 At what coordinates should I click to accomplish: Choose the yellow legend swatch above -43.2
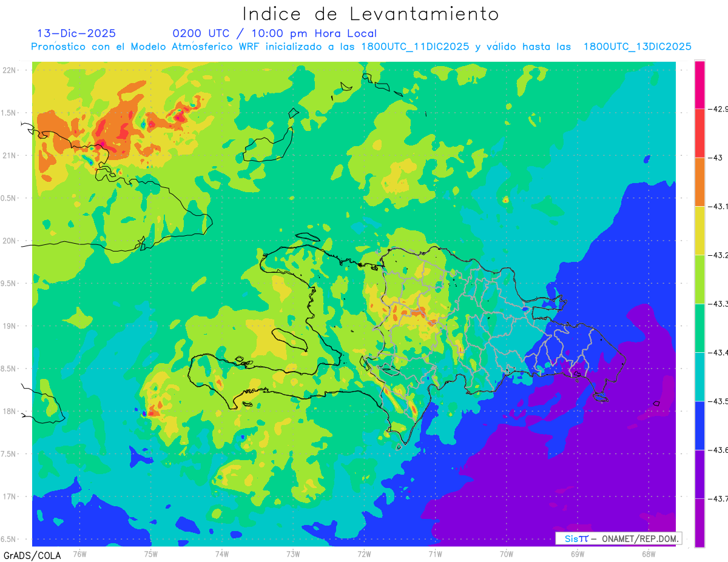click(x=699, y=231)
